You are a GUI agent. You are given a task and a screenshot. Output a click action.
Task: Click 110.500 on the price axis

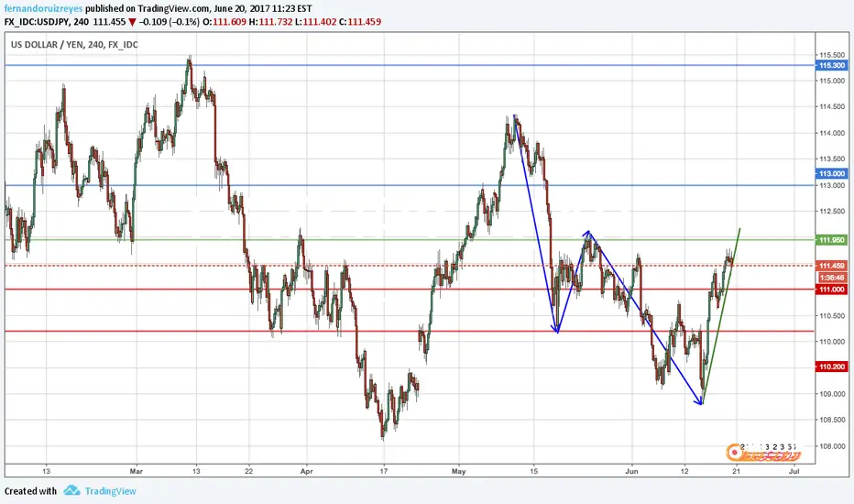click(x=832, y=315)
